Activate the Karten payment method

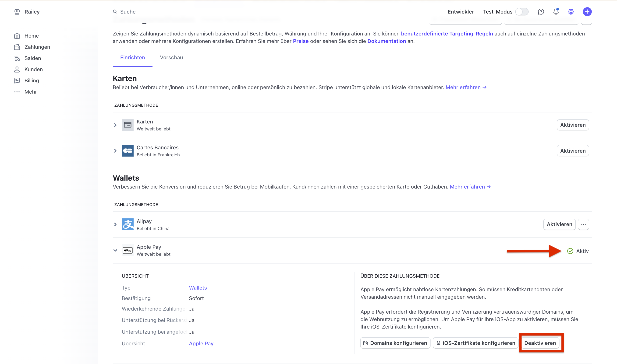(x=573, y=125)
